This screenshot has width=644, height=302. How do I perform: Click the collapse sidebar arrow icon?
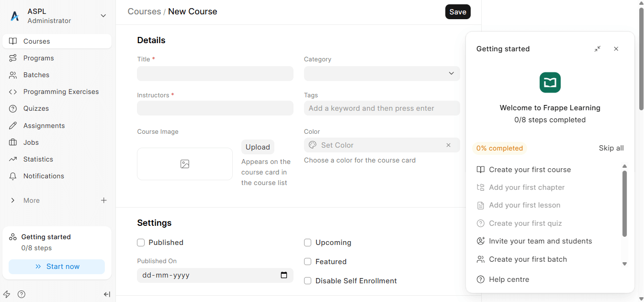(x=107, y=294)
